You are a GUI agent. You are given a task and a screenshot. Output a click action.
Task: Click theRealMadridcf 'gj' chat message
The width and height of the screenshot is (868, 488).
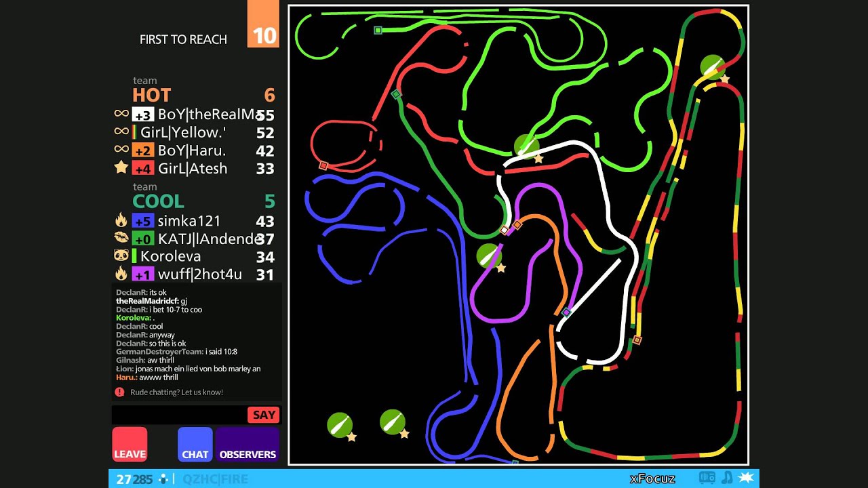(151, 301)
